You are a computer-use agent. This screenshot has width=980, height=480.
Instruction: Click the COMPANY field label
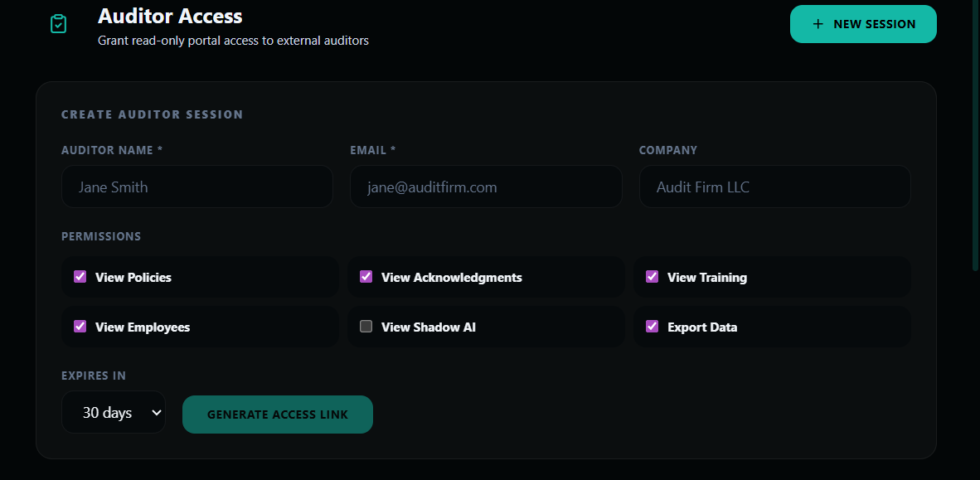click(668, 150)
